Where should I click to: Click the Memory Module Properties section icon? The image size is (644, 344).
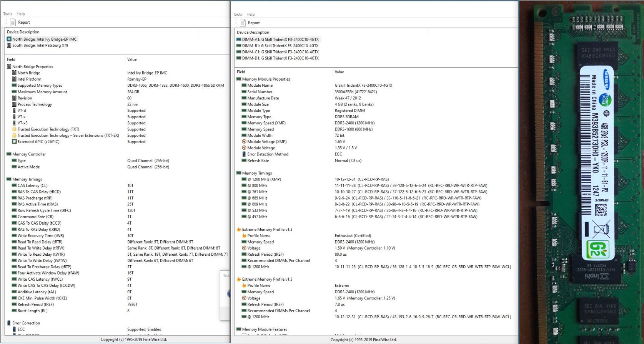click(239, 79)
